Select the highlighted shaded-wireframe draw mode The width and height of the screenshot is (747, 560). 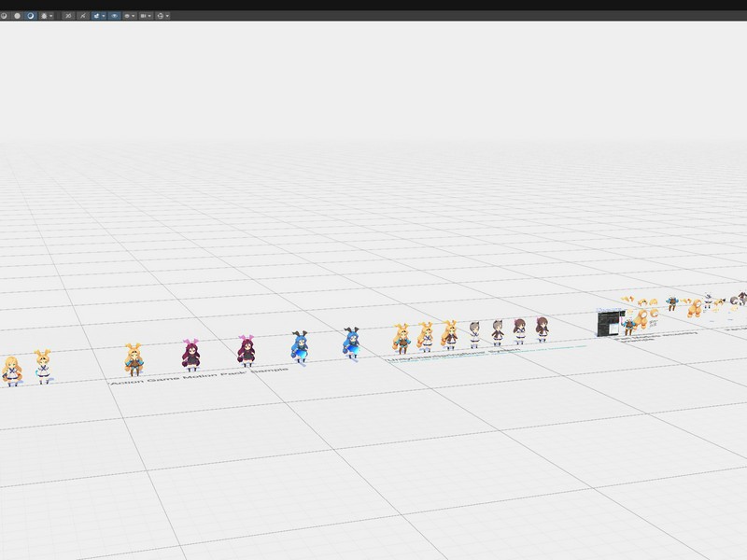31,16
